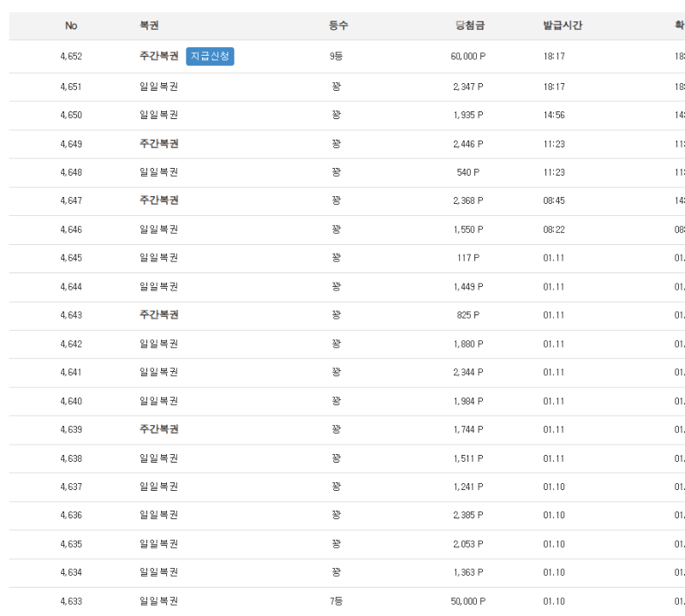Click the 117 P prize amount

pyautogui.click(x=468, y=258)
